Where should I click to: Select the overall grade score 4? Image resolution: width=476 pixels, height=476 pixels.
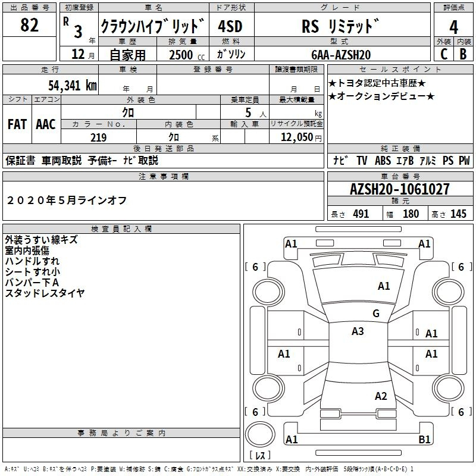click(x=453, y=27)
